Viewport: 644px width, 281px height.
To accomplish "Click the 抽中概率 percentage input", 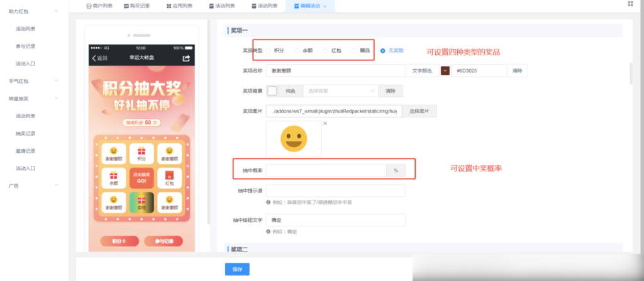I will pos(326,170).
